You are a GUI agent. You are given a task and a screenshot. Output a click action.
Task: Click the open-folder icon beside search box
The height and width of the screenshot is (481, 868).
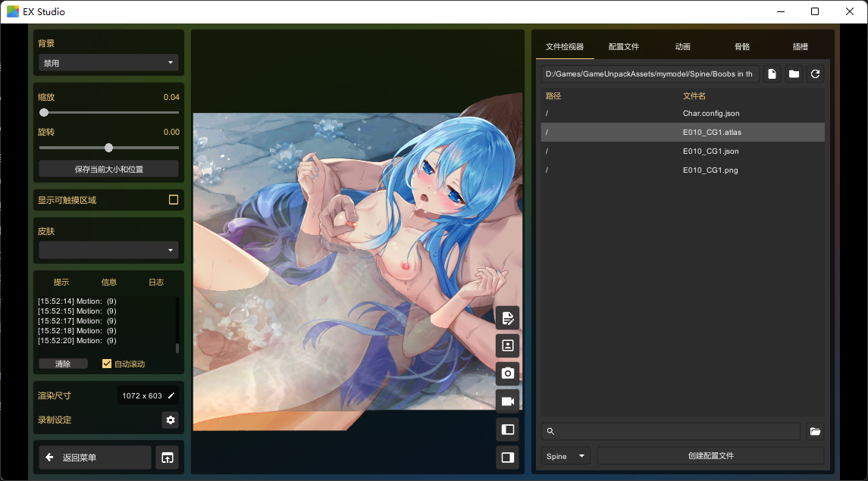[815, 431]
